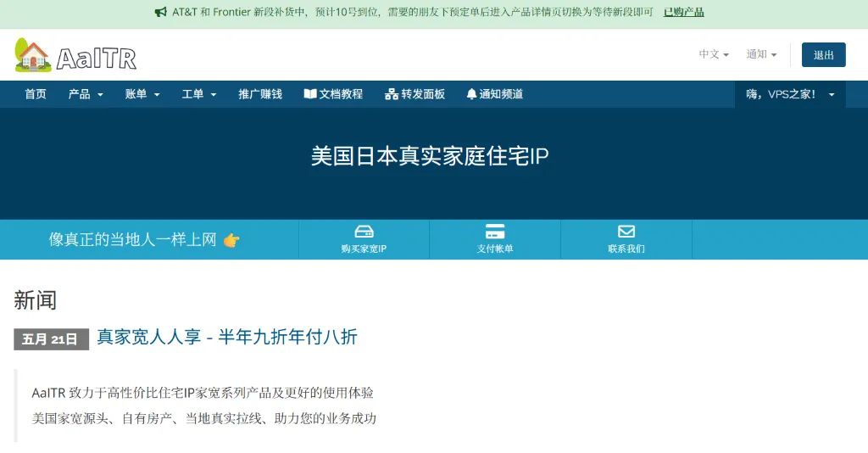
Task: Click the pointing hand emoji
Action: (x=231, y=240)
